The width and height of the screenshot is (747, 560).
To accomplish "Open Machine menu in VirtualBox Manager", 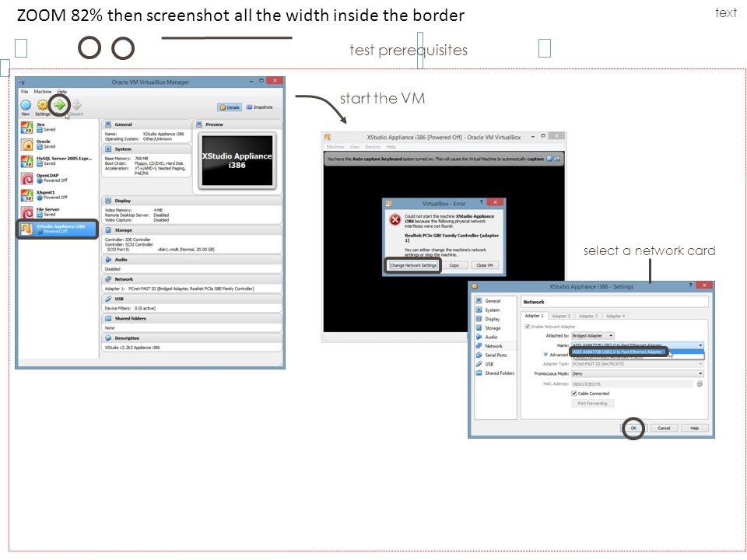I will [42, 92].
